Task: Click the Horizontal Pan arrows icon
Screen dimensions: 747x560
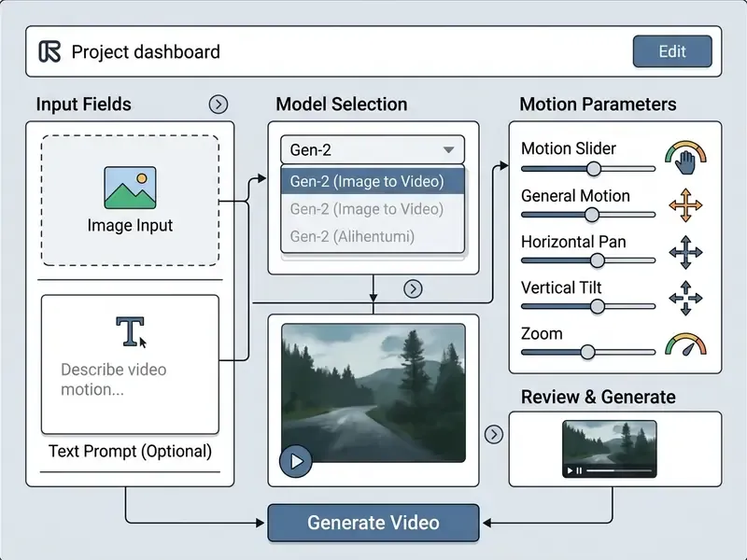Action: pos(685,252)
